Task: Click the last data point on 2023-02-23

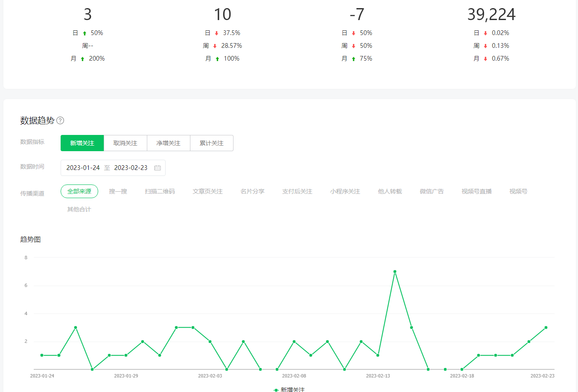Action: coord(546,328)
